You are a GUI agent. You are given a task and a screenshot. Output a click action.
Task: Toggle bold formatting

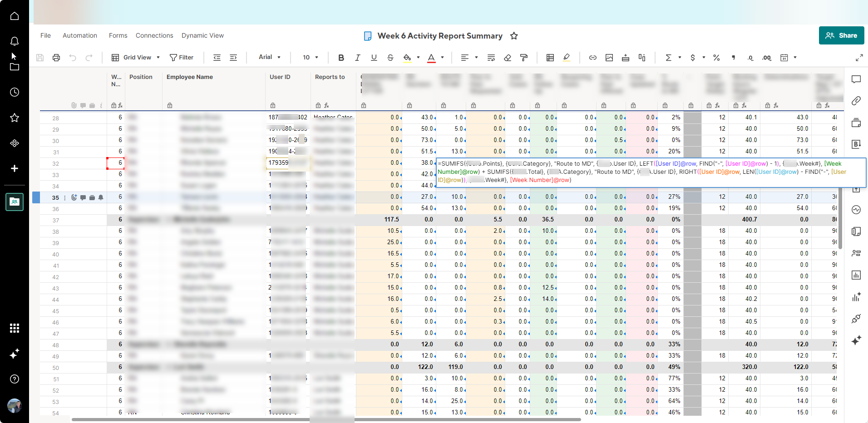tap(341, 58)
